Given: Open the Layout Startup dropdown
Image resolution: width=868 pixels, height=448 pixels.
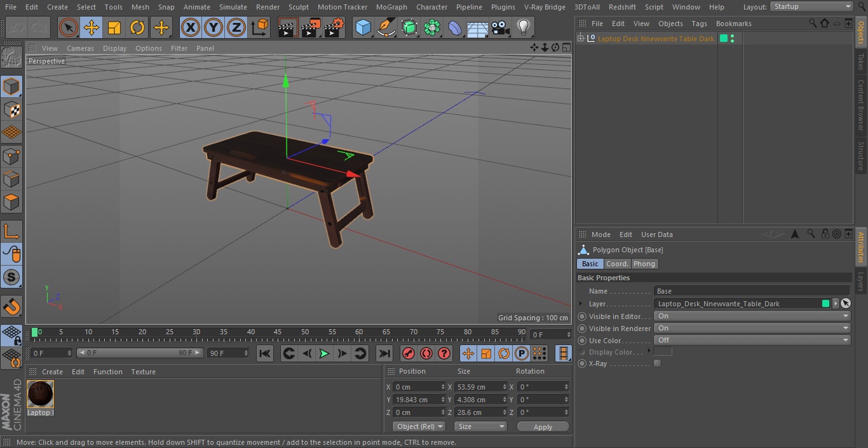Looking at the screenshot, I should point(812,6).
